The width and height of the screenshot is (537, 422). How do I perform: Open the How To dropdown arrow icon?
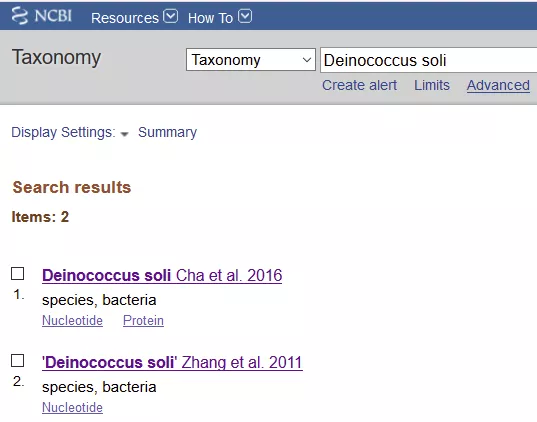coord(245,16)
